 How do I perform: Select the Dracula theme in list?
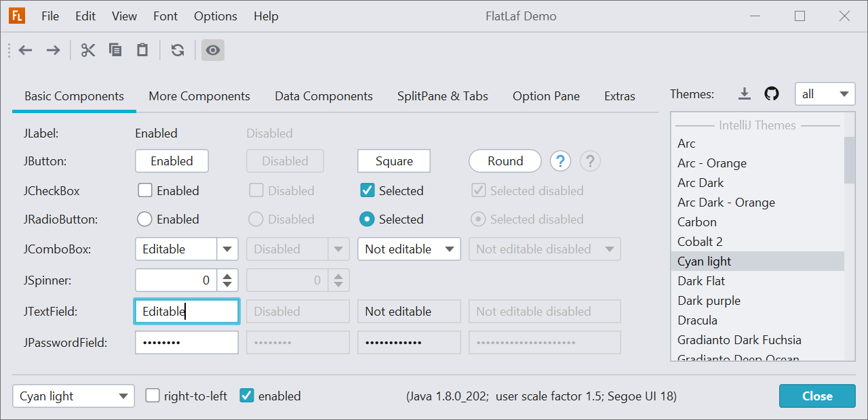point(697,320)
